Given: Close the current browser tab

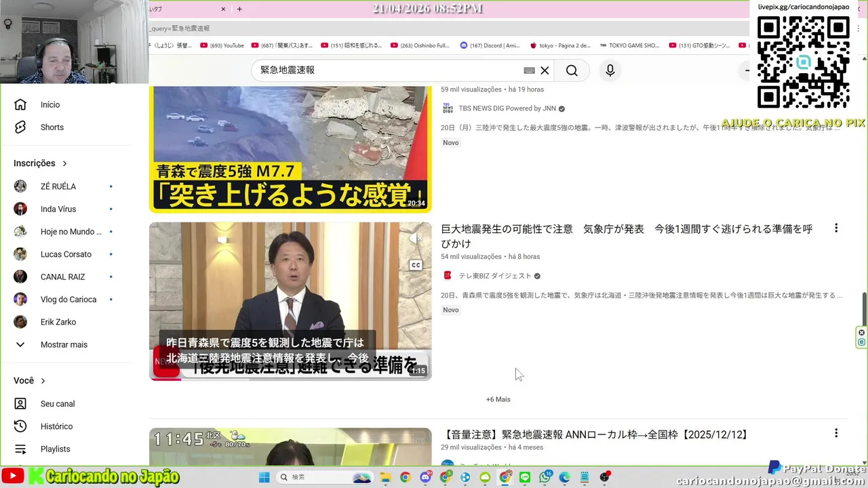Looking at the screenshot, I should tap(223, 9).
